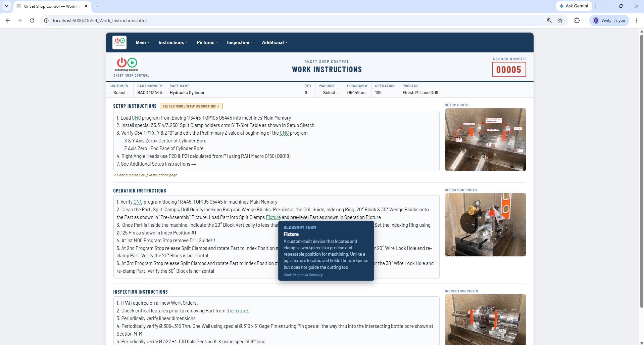Click Continued on Setup Instructions page note
Image resolution: width=644 pixels, height=345 pixels.
click(x=145, y=175)
